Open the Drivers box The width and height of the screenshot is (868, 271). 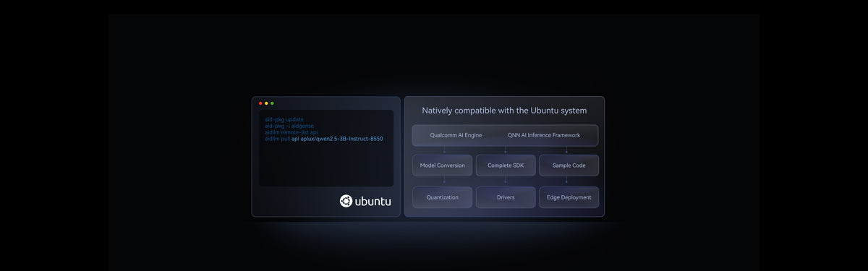tap(506, 197)
